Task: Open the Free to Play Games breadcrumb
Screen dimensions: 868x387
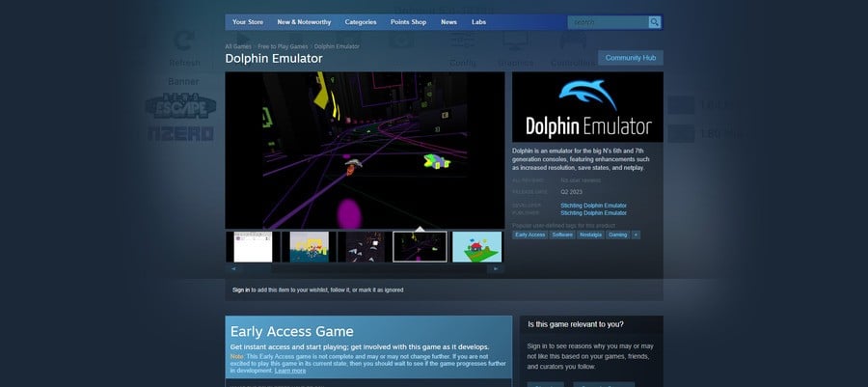Action: tap(283, 46)
